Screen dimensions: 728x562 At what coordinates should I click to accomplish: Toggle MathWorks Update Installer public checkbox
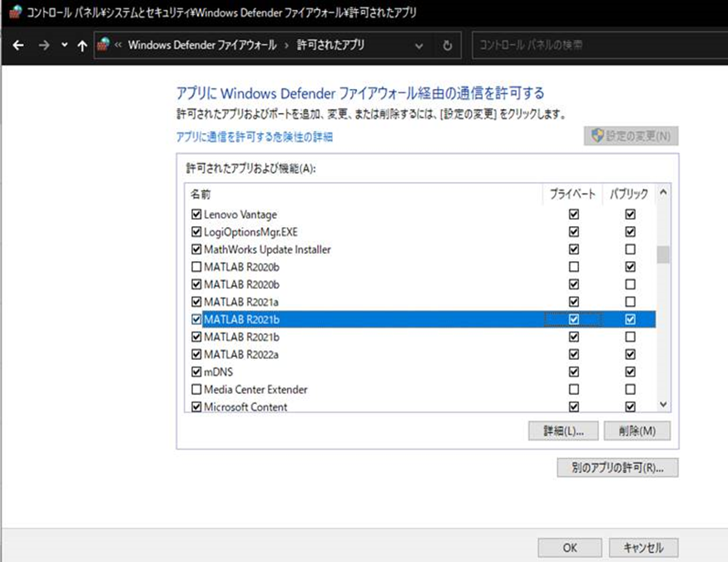coord(630,249)
